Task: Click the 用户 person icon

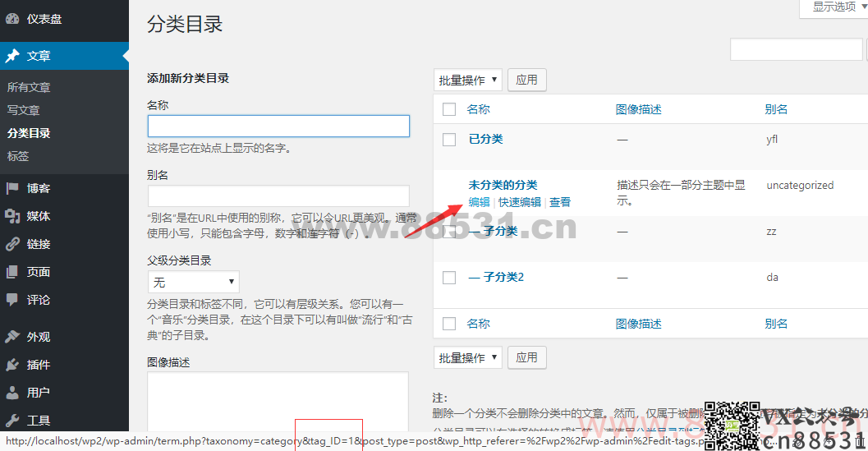Action: [12, 393]
